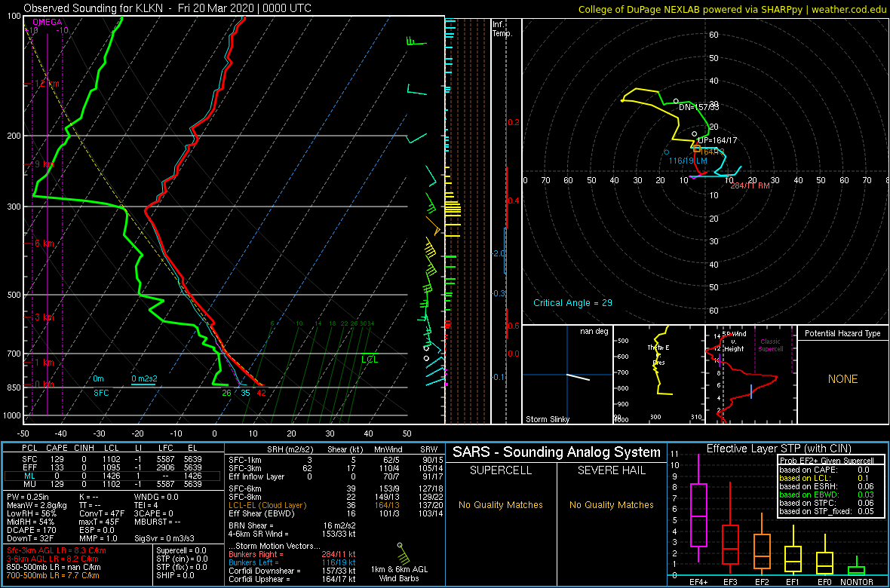
Task: Click the 'Corfidi Downshear =' line
Action: tap(293, 571)
